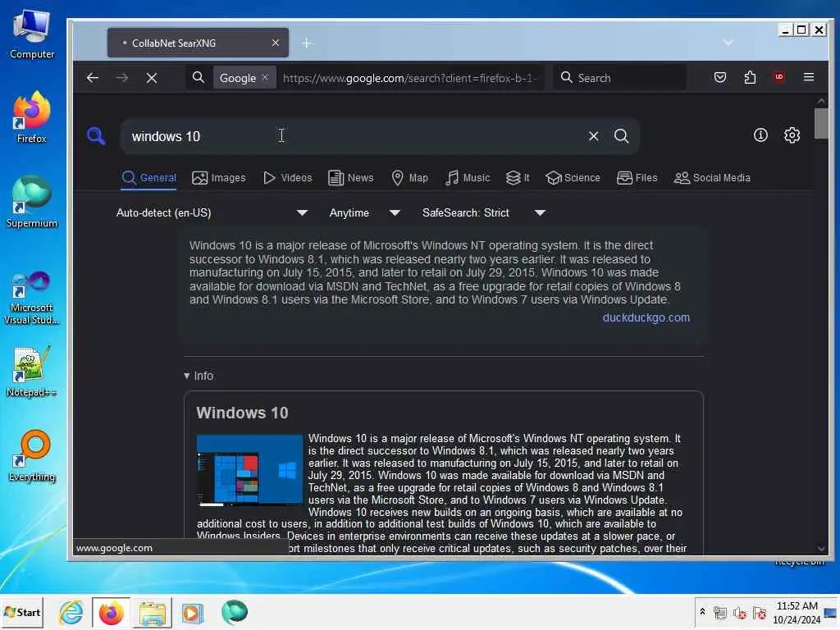Submit search with the magnifier button
The height and width of the screenshot is (630, 840).
pyautogui.click(x=622, y=136)
